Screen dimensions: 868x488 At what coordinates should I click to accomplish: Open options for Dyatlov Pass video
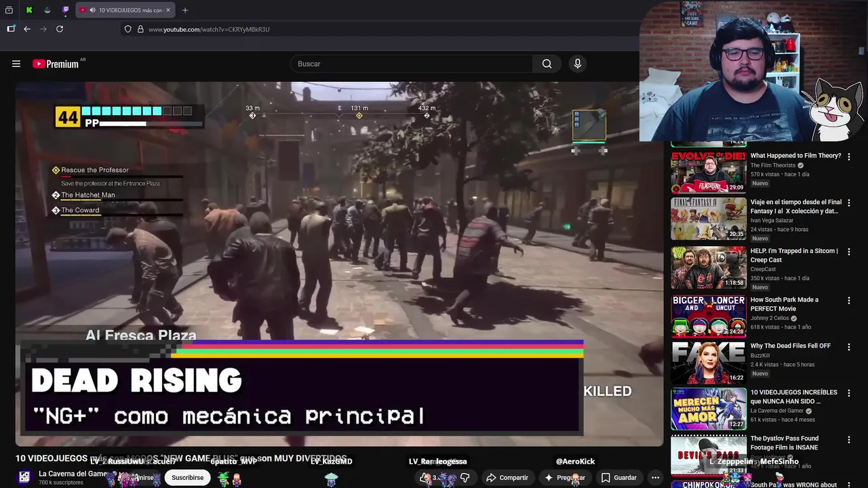click(x=848, y=439)
